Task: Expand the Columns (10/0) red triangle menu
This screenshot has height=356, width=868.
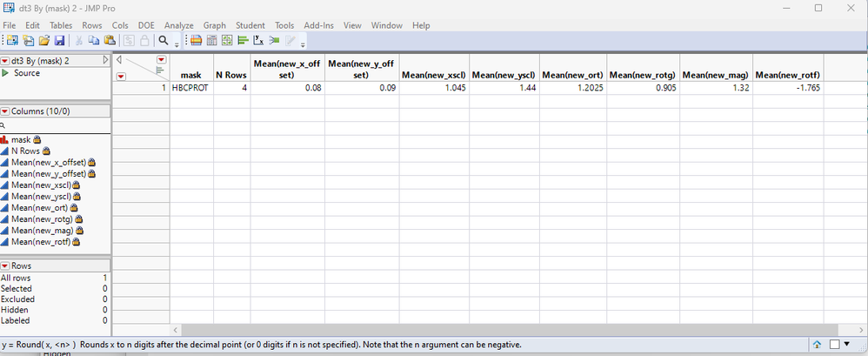Action: [5, 111]
